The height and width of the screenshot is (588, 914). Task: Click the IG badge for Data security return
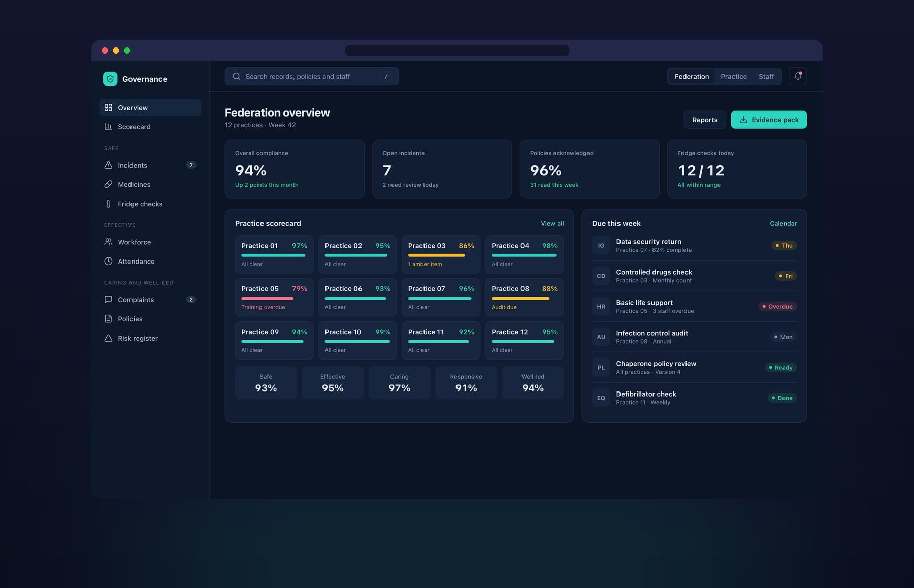[601, 246]
